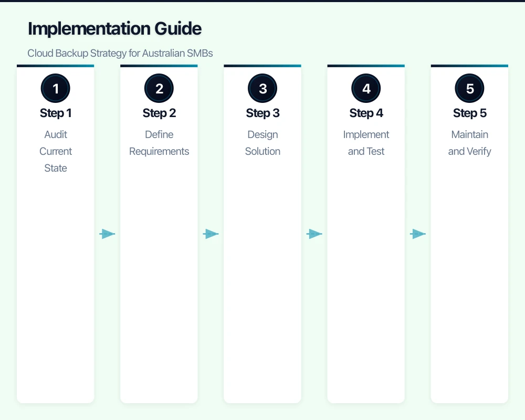
Task: Click the arrow between Step 1 and Step 2
Action: (107, 234)
